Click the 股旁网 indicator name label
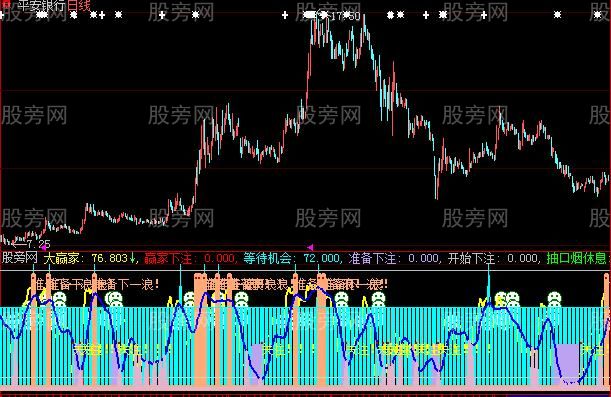The height and width of the screenshot is (397, 611). 19,258
